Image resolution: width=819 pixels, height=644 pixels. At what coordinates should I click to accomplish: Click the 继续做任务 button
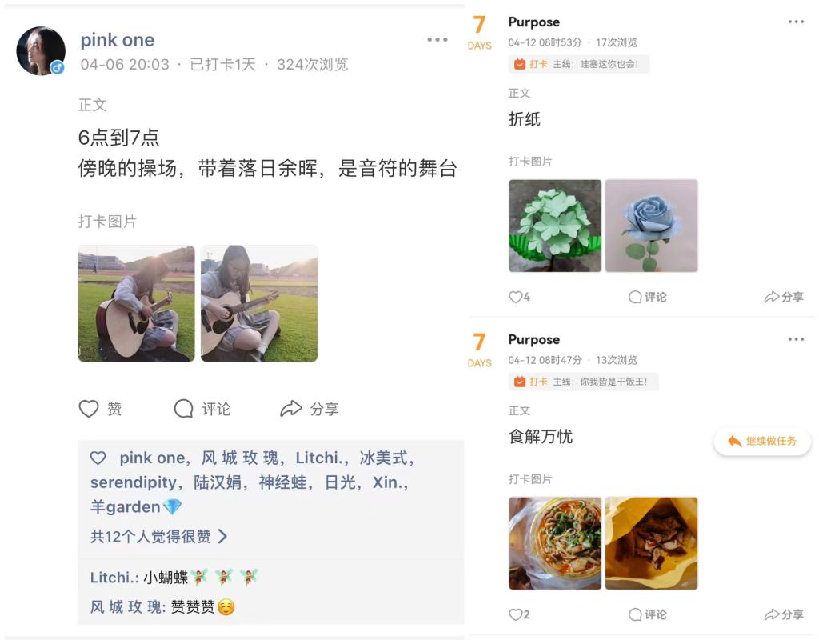[x=762, y=442]
